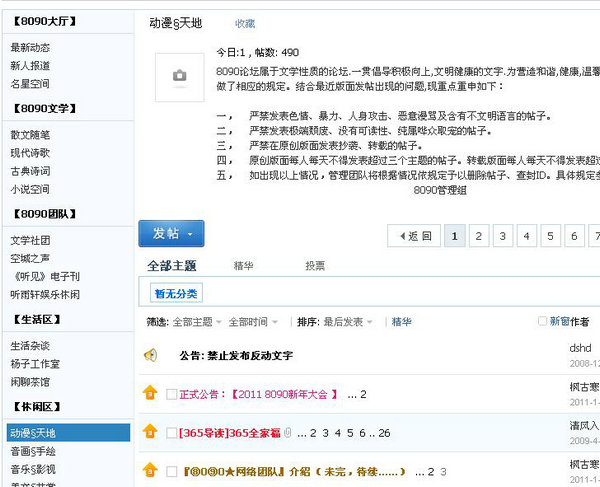Image resolution: width=600 pixels, height=487 pixels.
Task: Click the 收藏 favorite link
Action: coord(245,24)
